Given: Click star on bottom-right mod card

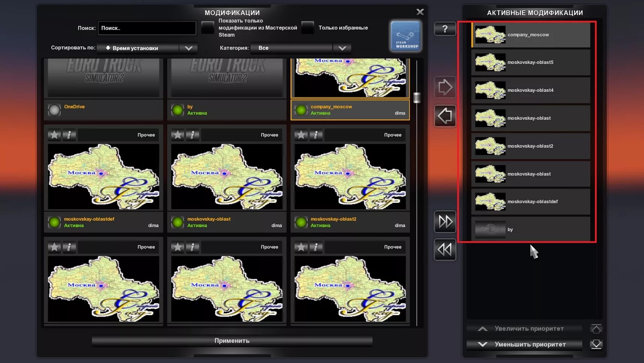Looking at the screenshot, I should (x=301, y=247).
